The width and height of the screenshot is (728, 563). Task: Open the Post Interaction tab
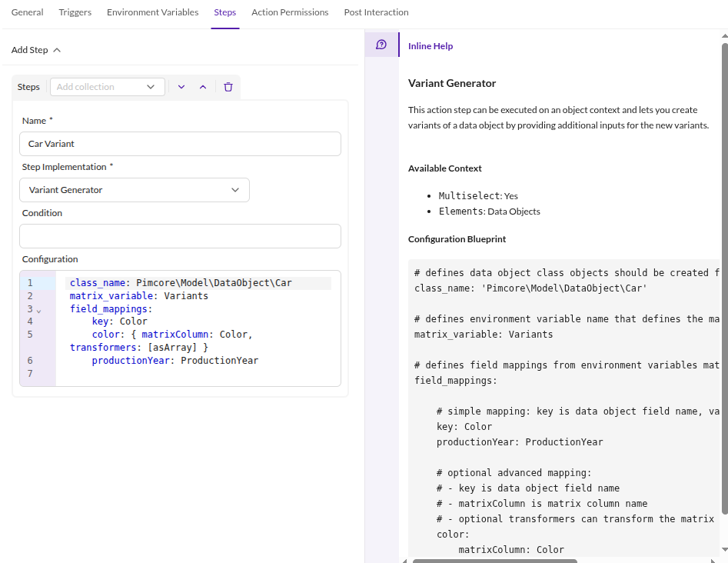pyautogui.click(x=376, y=12)
